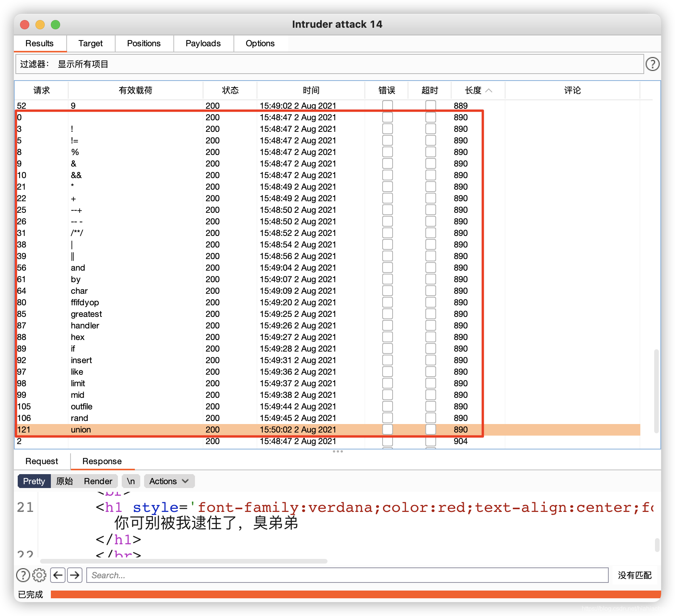675x616 pixels.
Task: Click the 已完成 status text
Action: click(30, 594)
